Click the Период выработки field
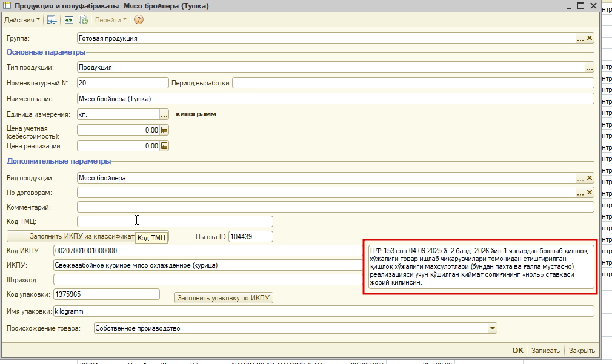612x364 pixels. [x=413, y=83]
